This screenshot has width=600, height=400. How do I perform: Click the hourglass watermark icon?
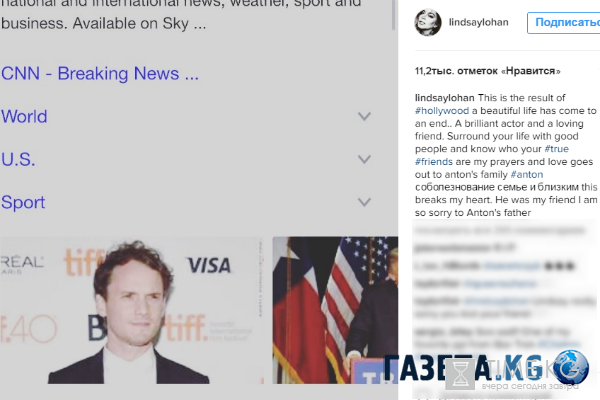[x=463, y=373]
